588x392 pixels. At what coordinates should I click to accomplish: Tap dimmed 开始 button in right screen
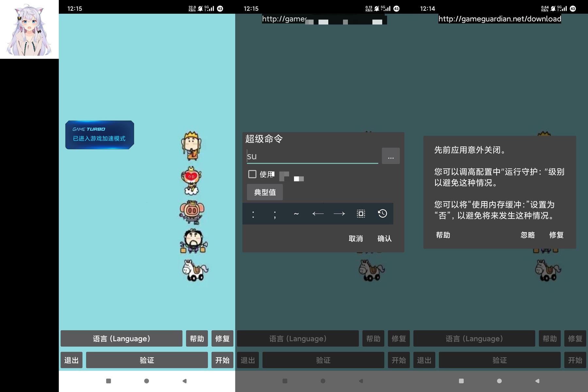pyautogui.click(x=575, y=360)
